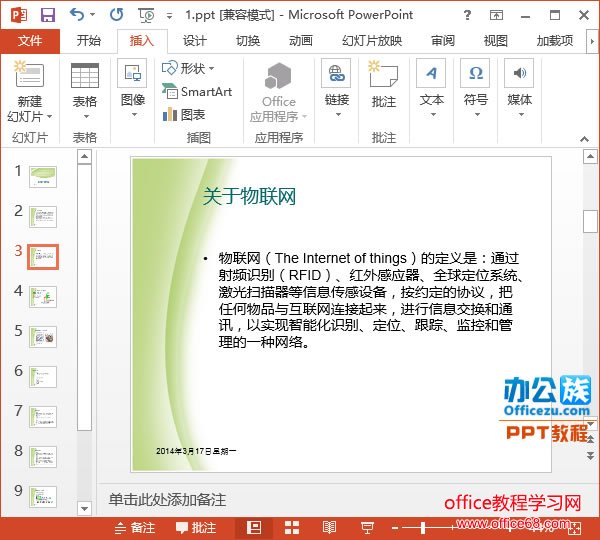Image resolution: width=600 pixels, height=540 pixels.
Task: Toggle the 备注 notes pane in status bar
Action: pyautogui.click(x=135, y=528)
